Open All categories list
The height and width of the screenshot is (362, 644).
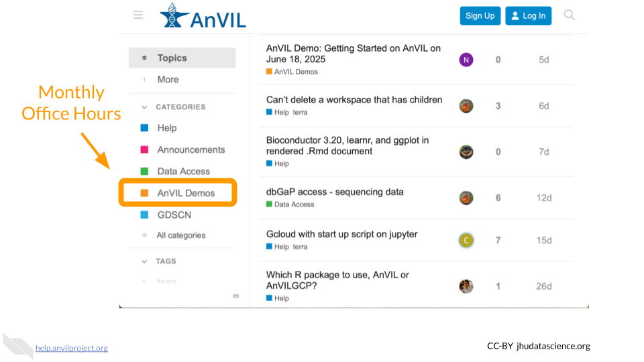[180, 235]
